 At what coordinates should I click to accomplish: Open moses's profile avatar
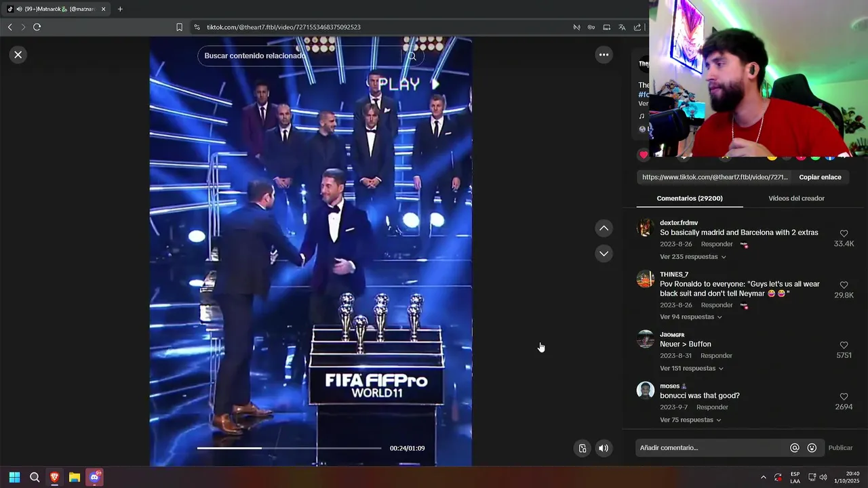click(x=646, y=390)
